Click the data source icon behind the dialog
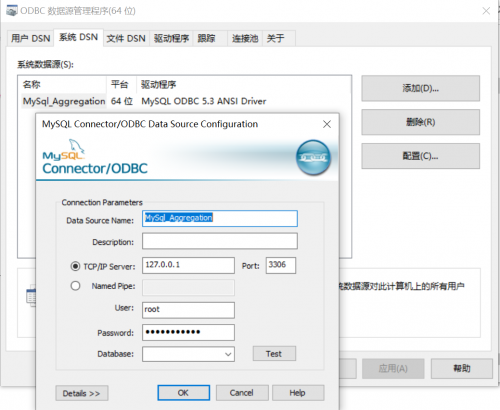Image resolution: width=500 pixels, height=410 pixels. (31, 296)
